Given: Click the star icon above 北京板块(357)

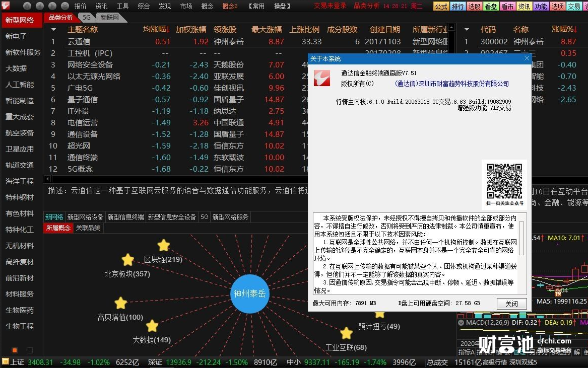Looking at the screenshot, I should (128, 260).
